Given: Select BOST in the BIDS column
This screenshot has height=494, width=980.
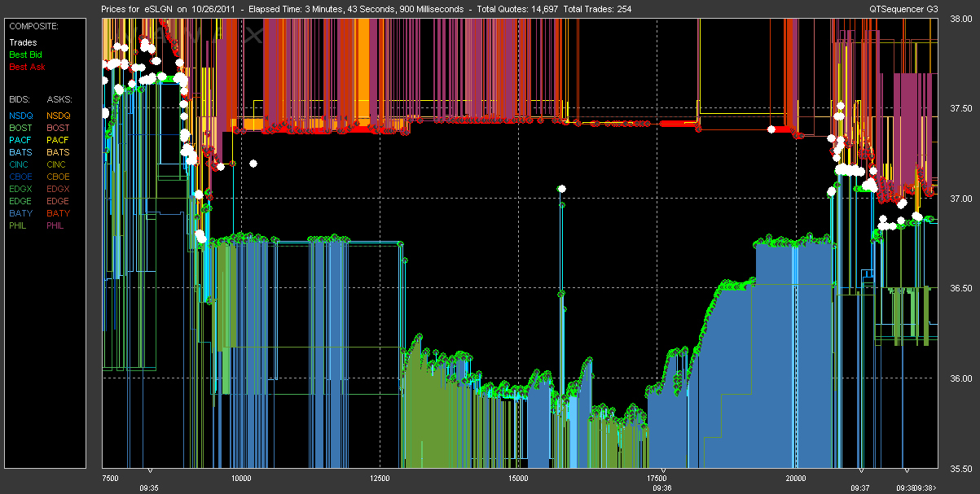Looking at the screenshot, I should 20,128.
